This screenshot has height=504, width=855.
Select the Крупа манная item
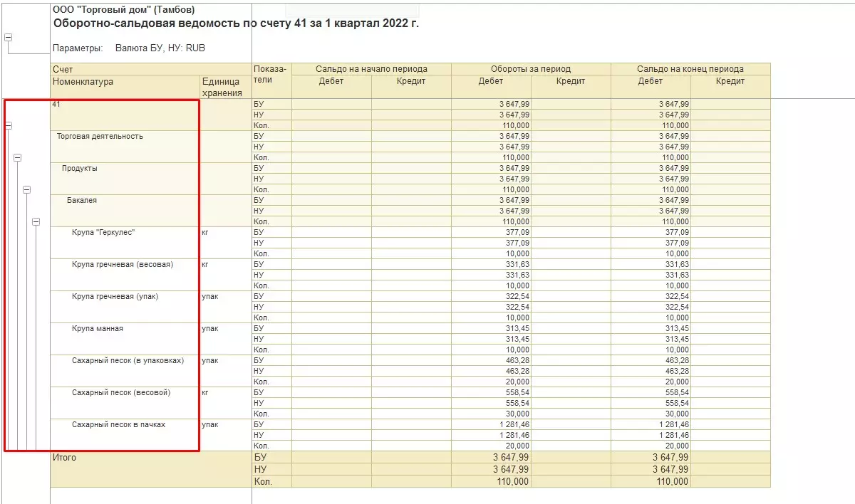(x=98, y=328)
